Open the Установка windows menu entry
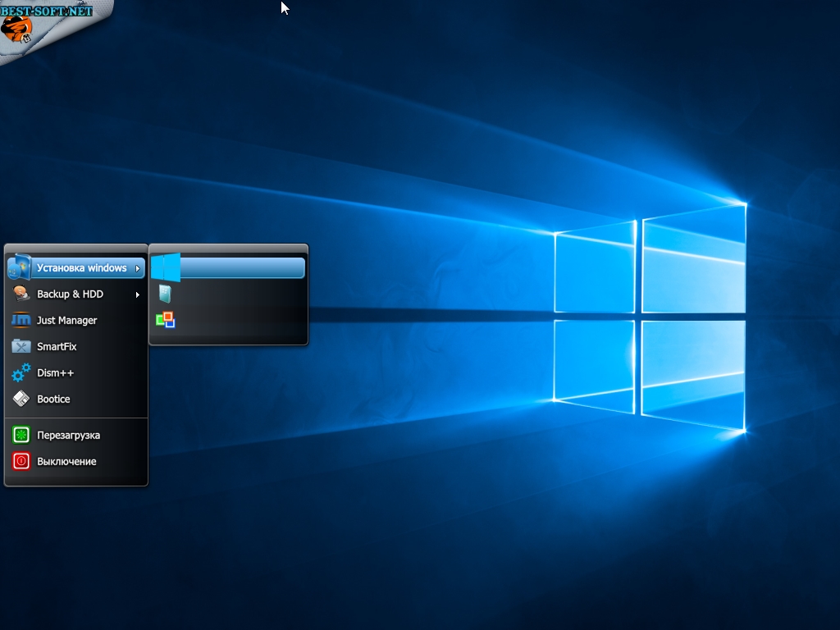 76,268
